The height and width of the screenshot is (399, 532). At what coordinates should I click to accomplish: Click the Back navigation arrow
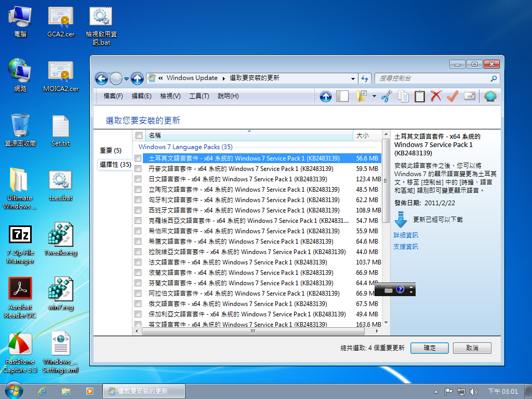click(101, 79)
